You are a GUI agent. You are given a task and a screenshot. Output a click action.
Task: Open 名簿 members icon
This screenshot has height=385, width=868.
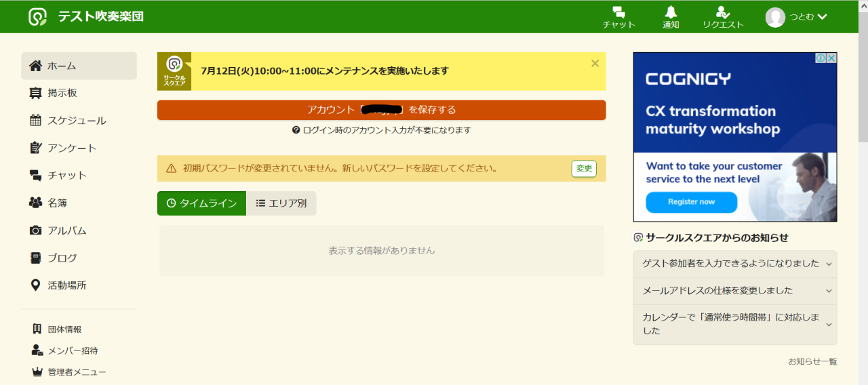(x=35, y=203)
